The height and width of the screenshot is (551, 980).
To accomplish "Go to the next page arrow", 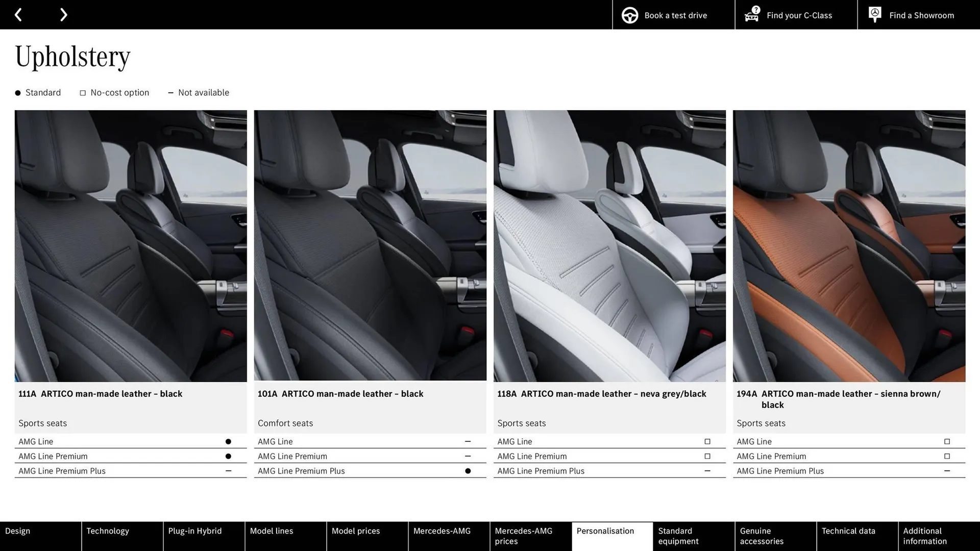I will (63, 14).
